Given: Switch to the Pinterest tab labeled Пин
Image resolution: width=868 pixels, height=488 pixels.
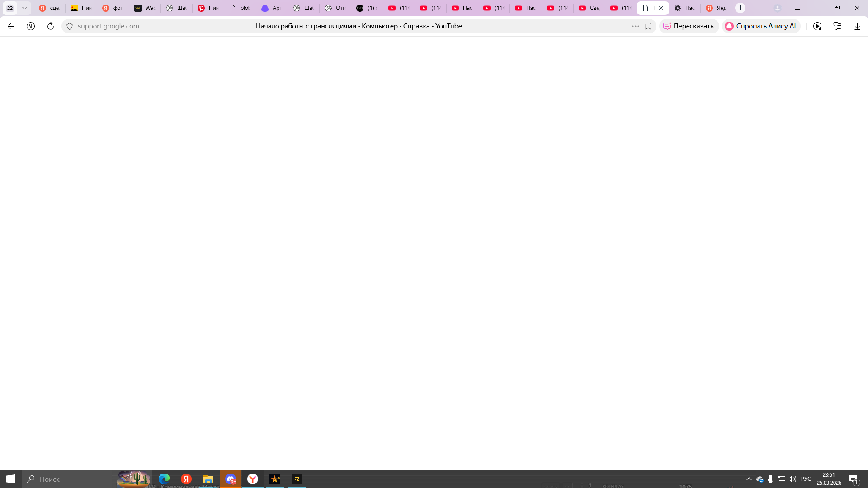Looking at the screenshot, I should click(208, 8).
